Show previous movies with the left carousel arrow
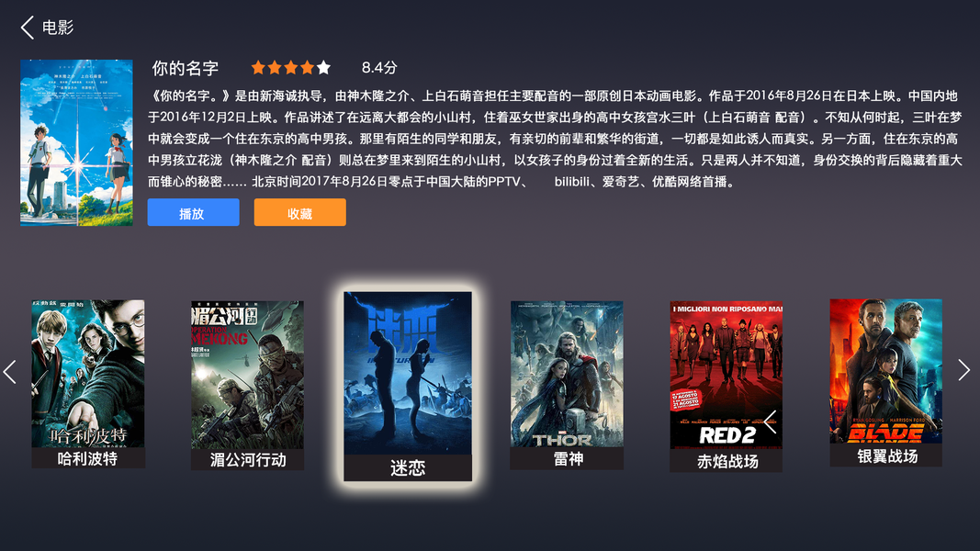Viewport: 980px width, 551px height. [x=9, y=372]
